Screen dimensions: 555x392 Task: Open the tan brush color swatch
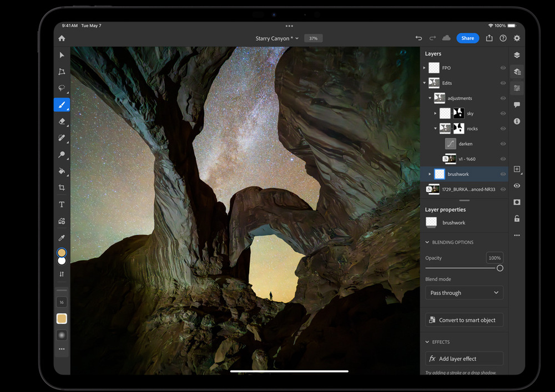pos(62,319)
